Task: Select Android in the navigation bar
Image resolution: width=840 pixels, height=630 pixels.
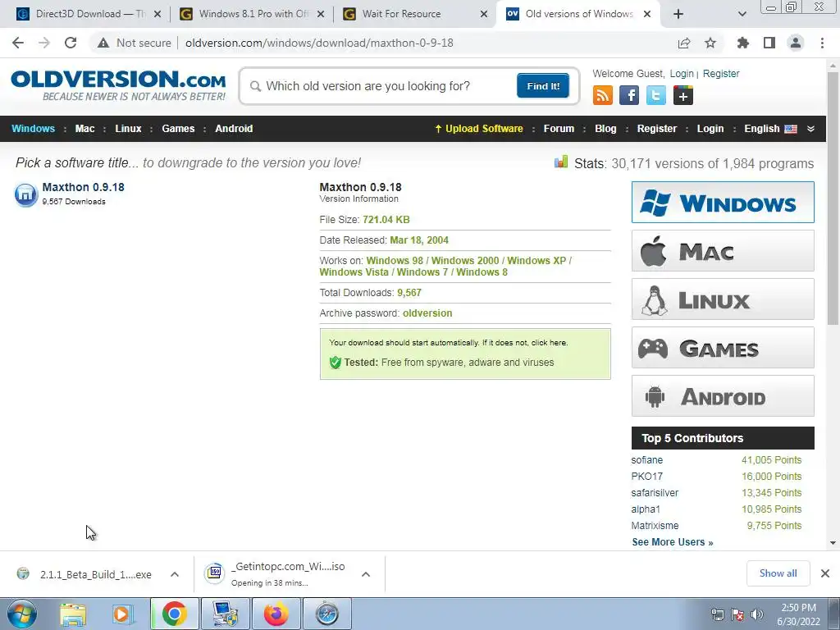Action: point(234,129)
